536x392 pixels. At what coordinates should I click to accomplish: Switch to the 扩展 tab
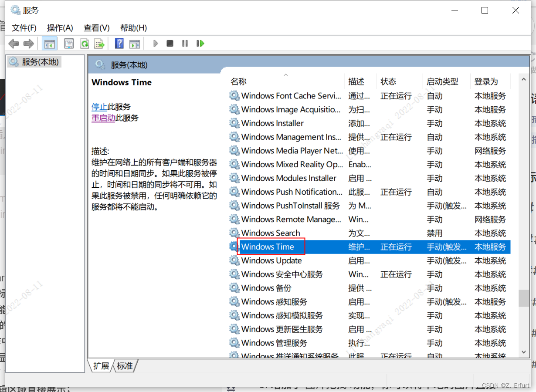101,366
